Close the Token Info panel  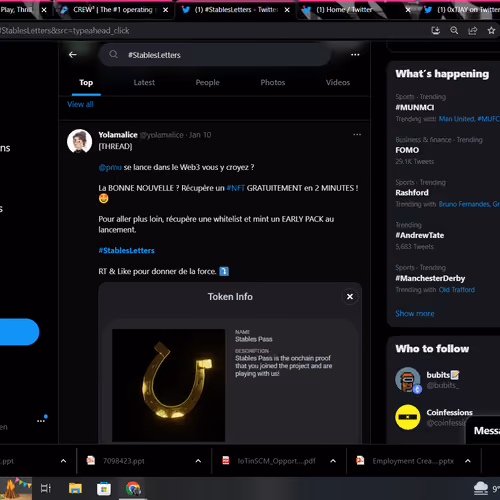point(350,297)
